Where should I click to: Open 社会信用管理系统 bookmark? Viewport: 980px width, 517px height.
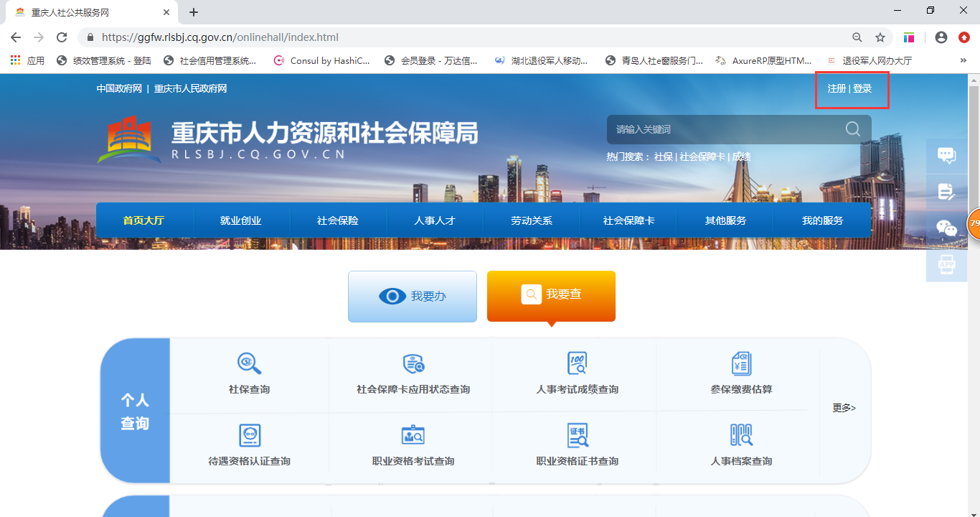pos(210,61)
